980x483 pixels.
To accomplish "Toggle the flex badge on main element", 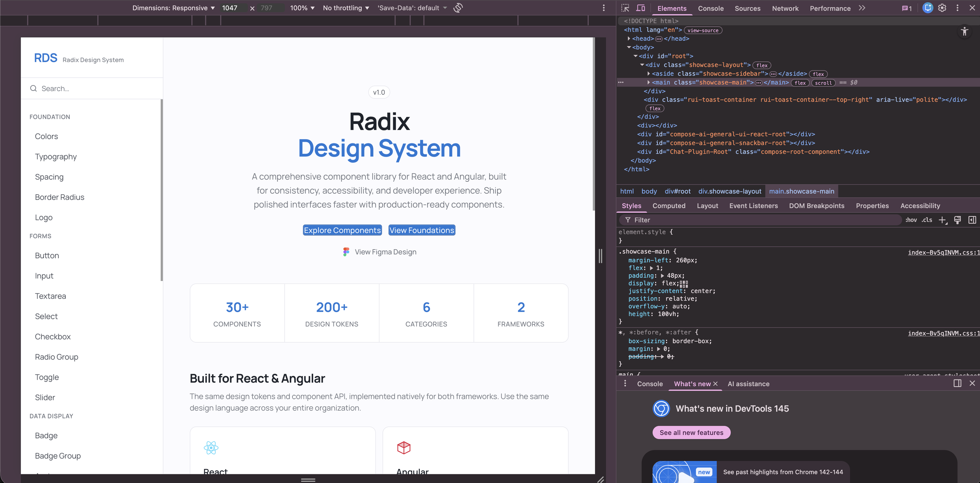I will point(800,83).
